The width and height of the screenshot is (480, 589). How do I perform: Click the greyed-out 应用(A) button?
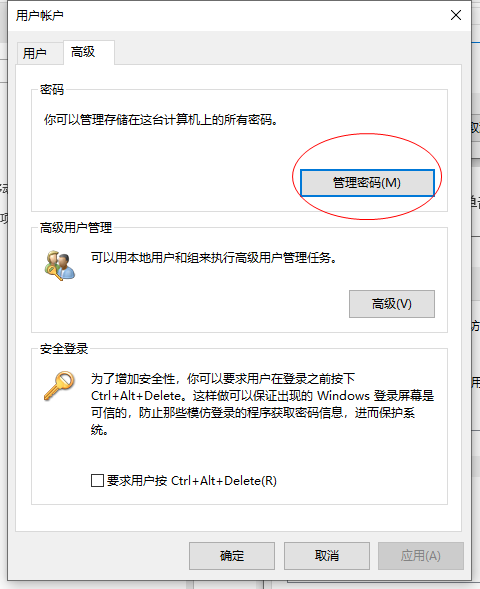point(421,556)
